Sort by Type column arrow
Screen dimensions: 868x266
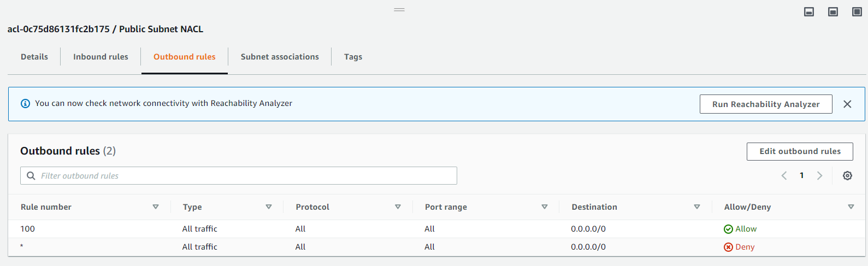coord(269,207)
